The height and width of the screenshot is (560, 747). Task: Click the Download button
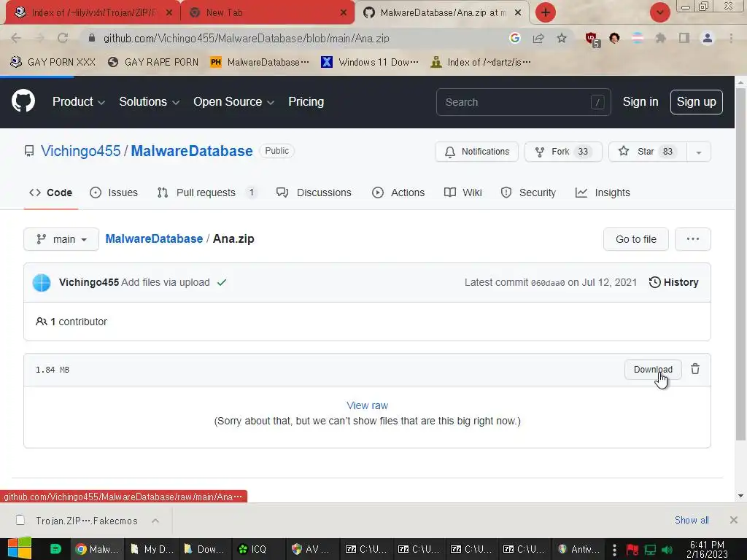point(653,370)
